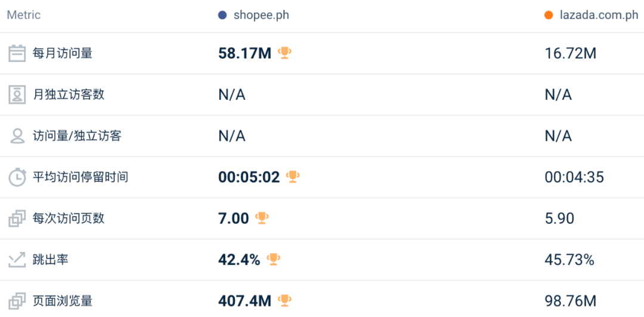Image resolution: width=644 pixels, height=317 pixels.
Task: Click the pages icon beside 页面浏览量
Action: tap(17, 301)
